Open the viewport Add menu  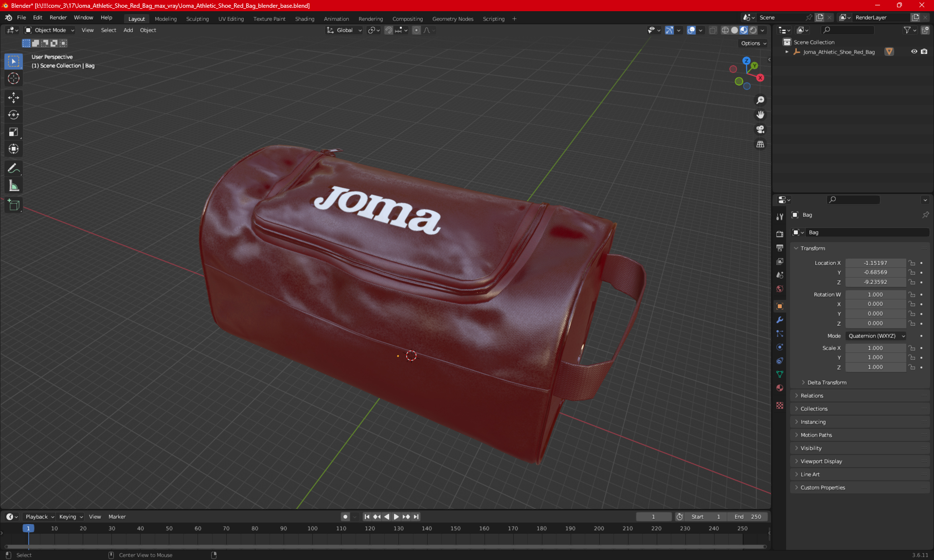tap(128, 30)
